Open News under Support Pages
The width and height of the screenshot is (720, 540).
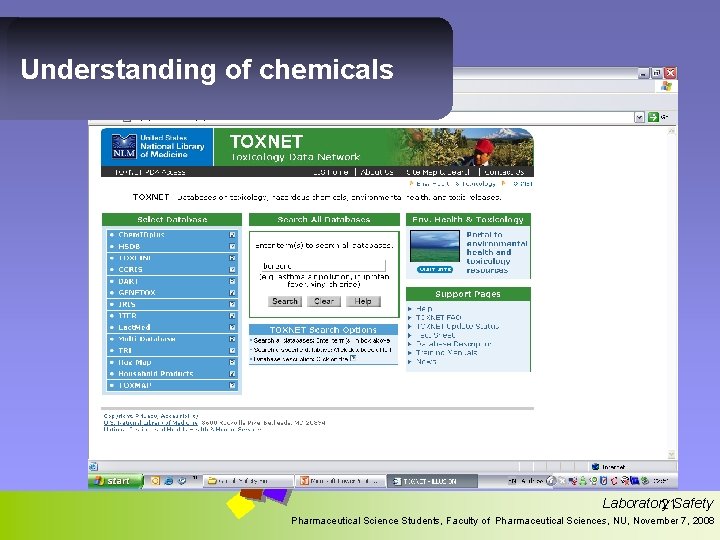(426, 362)
